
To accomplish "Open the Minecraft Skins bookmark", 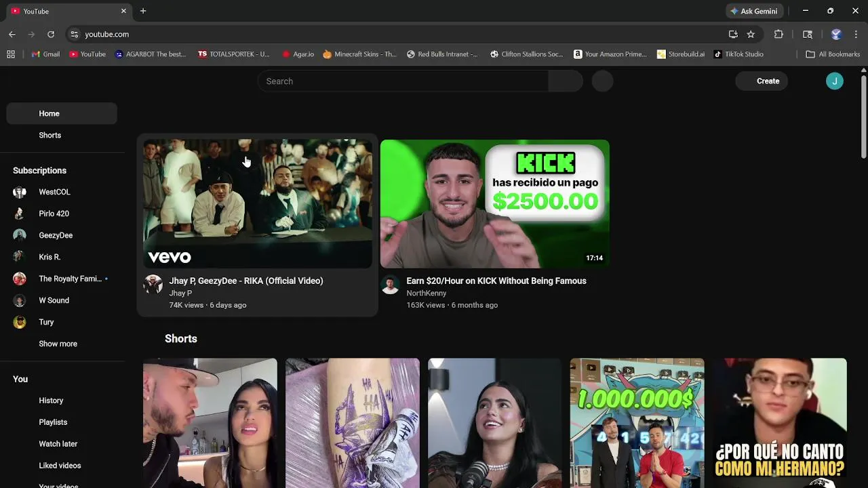I will (x=359, y=54).
